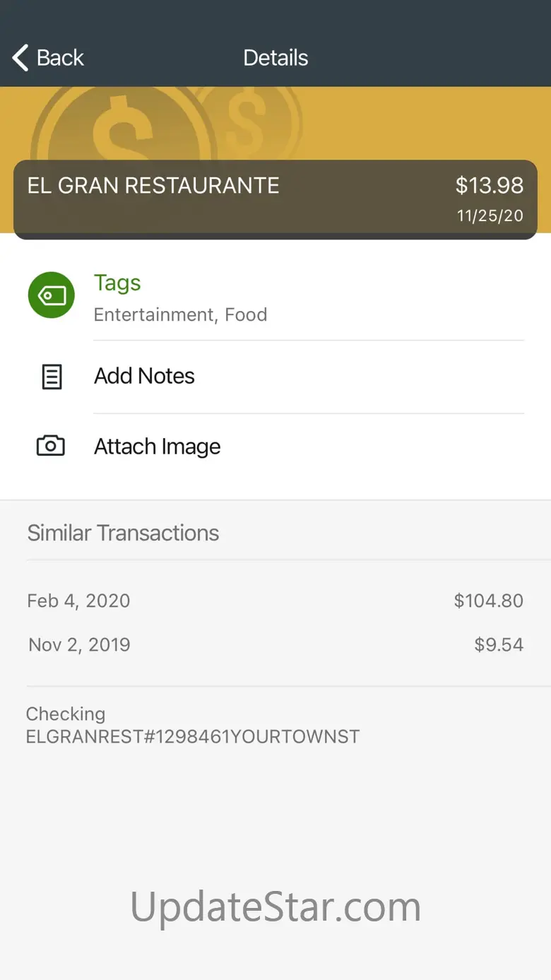Choose the Attach Image option
This screenshot has width=551, height=980.
point(157,447)
